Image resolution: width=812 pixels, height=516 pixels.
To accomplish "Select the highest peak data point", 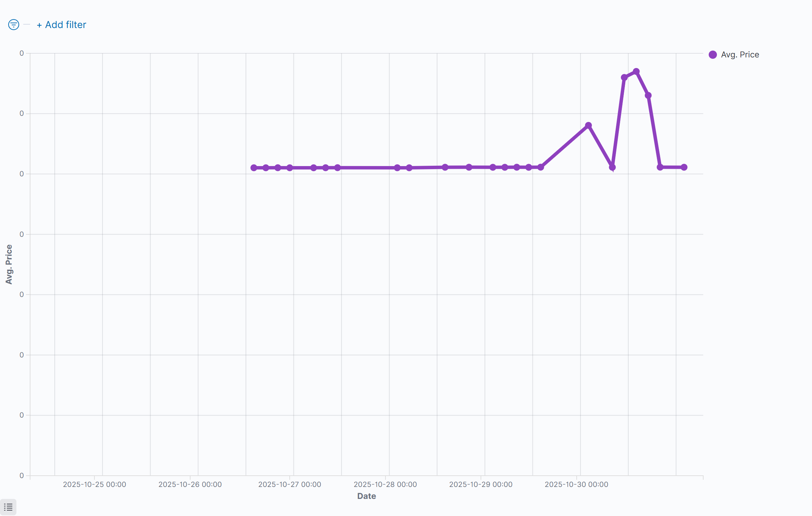I will 636,71.
